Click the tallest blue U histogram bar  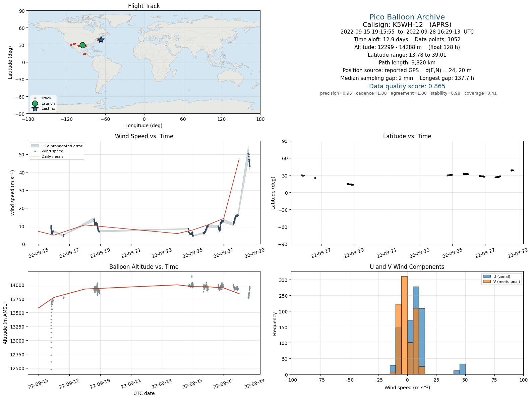pos(416,331)
